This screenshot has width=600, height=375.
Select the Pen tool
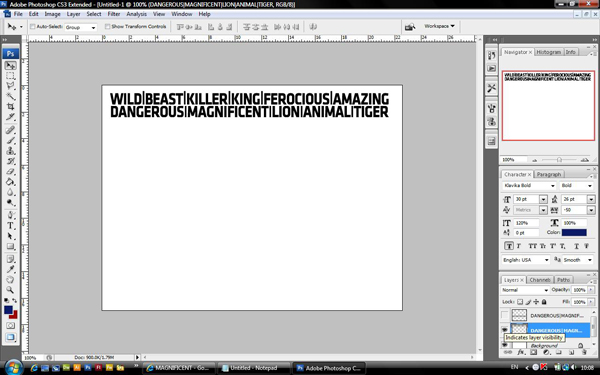click(10, 215)
